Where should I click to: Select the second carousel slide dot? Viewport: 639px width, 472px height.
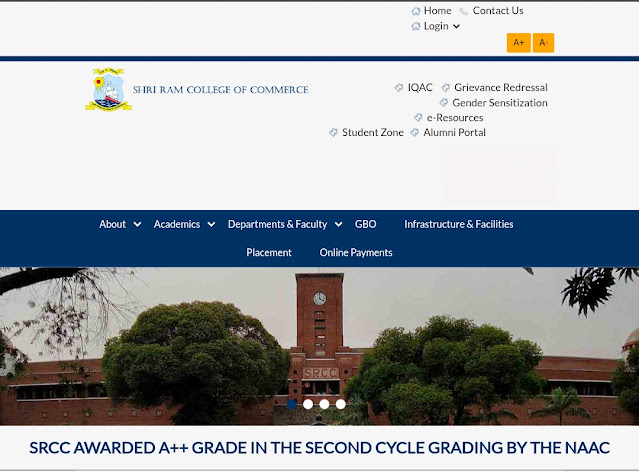point(308,404)
